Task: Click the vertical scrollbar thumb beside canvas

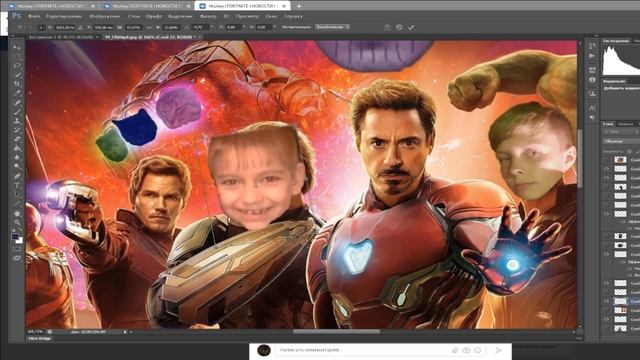Action: click(580, 159)
